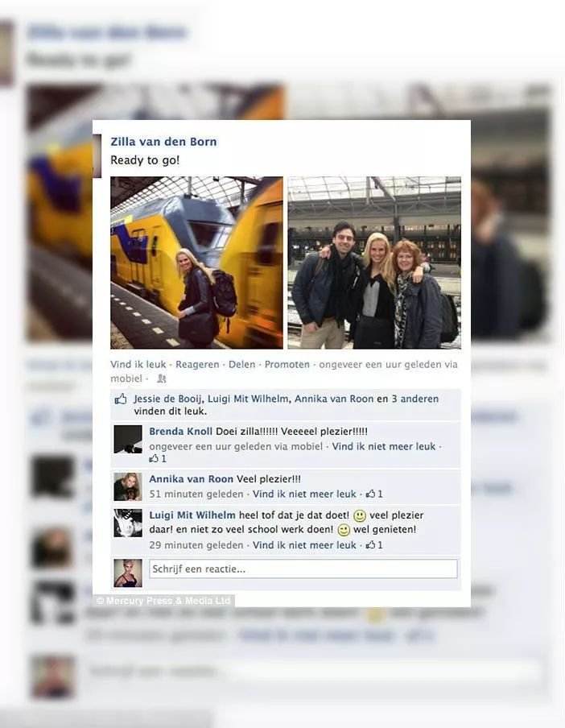Click the audience friends icon after mobiel
The image size is (565, 728).
coord(161,378)
